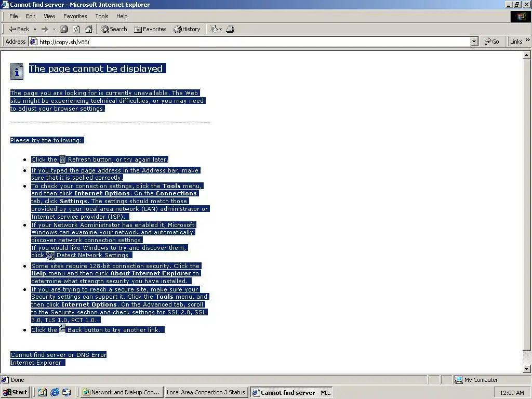
Task: Click the address bar URL field
Action: tap(254, 42)
